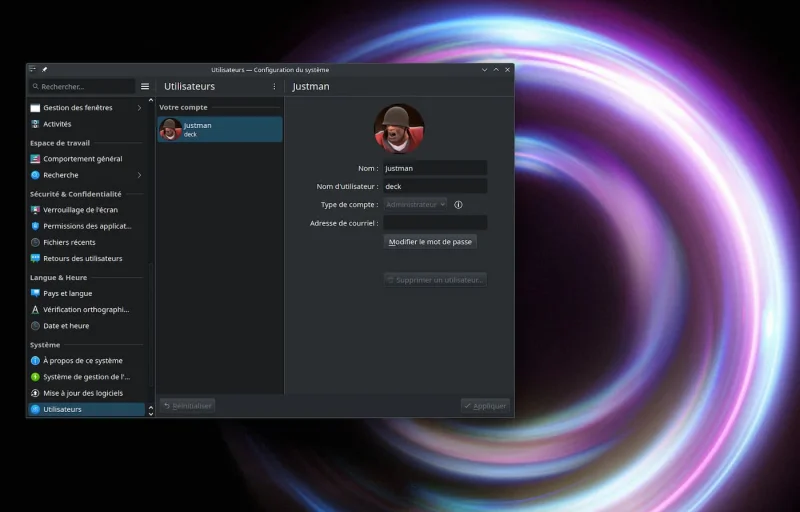The height and width of the screenshot is (512, 800).
Task: Open the Type de compte dropdown
Action: [415, 204]
